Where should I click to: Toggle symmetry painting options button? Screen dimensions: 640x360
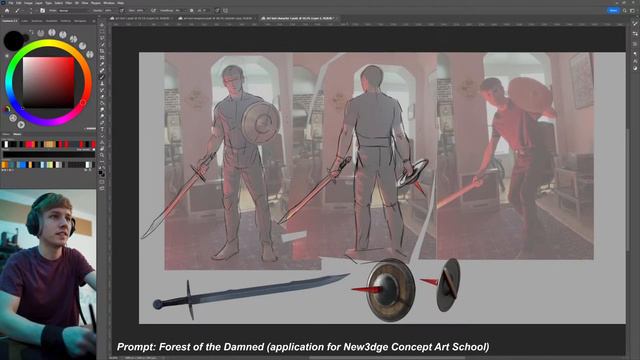(225, 11)
